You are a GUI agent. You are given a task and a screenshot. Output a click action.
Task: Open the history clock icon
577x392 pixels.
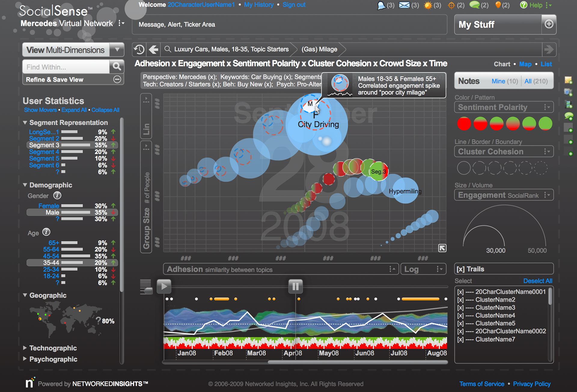click(139, 49)
